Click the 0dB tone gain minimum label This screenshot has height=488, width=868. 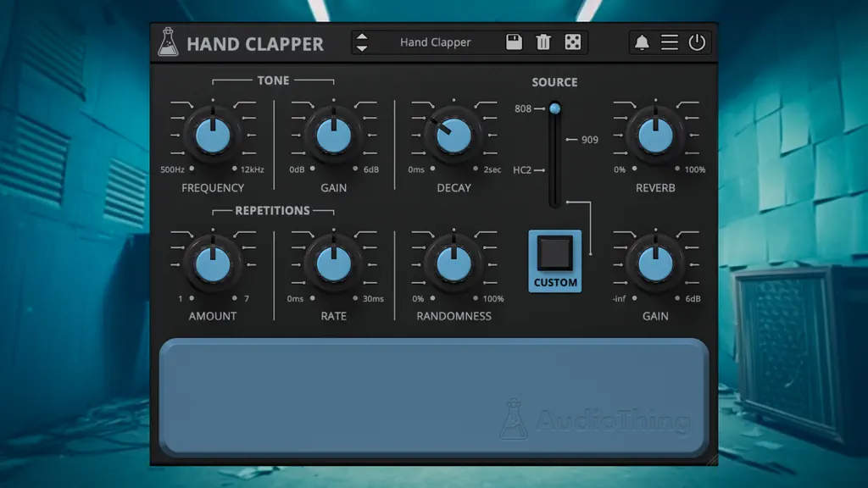(297, 169)
